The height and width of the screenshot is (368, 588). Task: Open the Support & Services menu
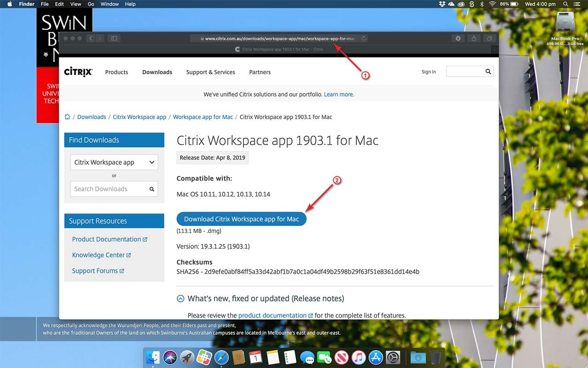pos(210,72)
